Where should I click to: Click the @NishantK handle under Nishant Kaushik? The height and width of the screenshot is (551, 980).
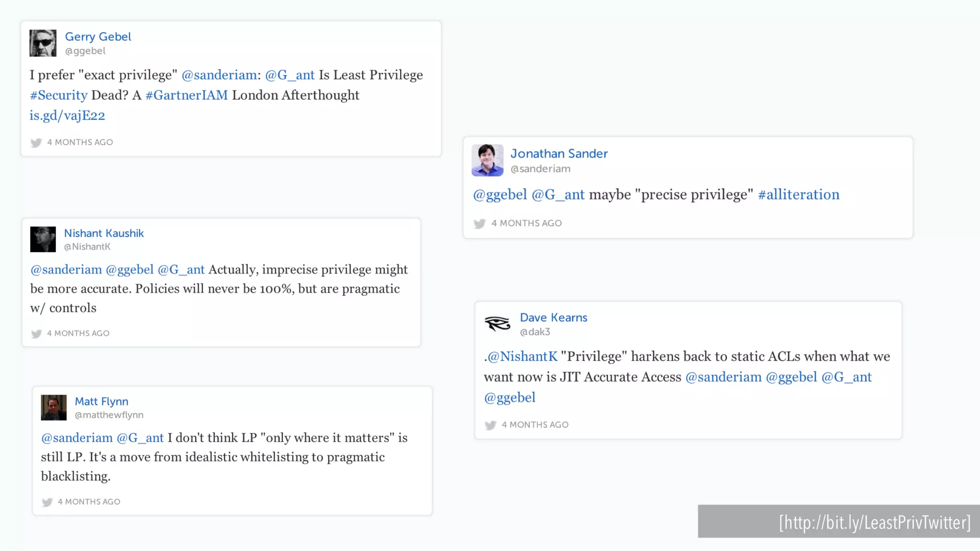[87, 247]
